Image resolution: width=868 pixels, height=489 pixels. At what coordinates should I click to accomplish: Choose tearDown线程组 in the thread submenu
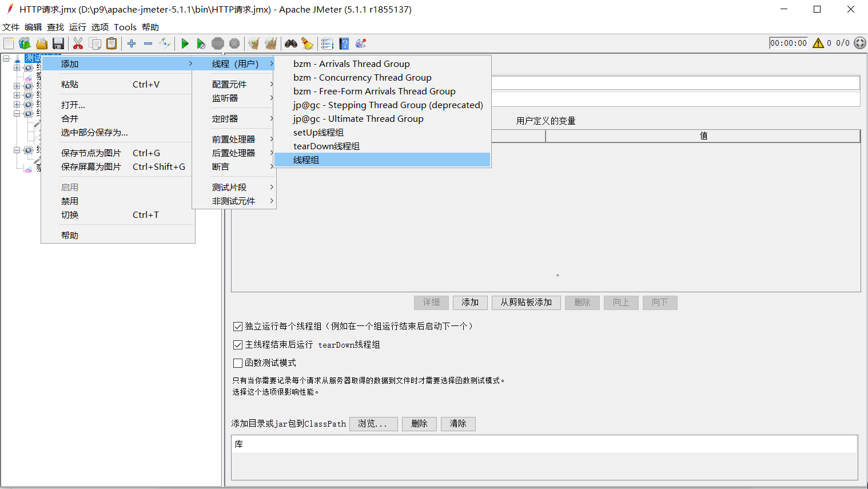[x=382, y=146]
